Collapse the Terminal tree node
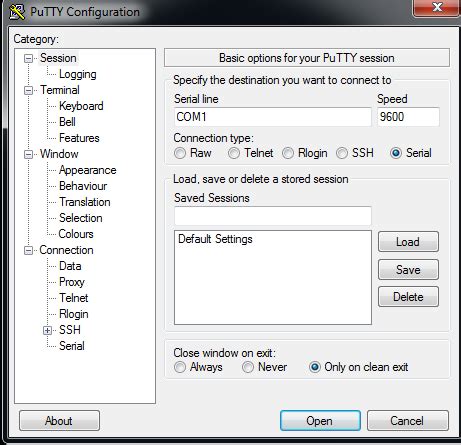The image size is (461, 445). [x=28, y=90]
